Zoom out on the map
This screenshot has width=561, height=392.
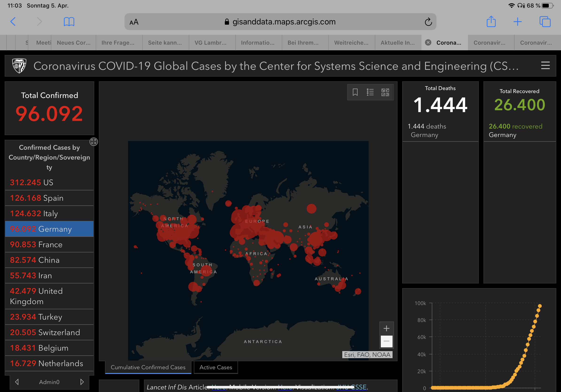click(x=386, y=341)
